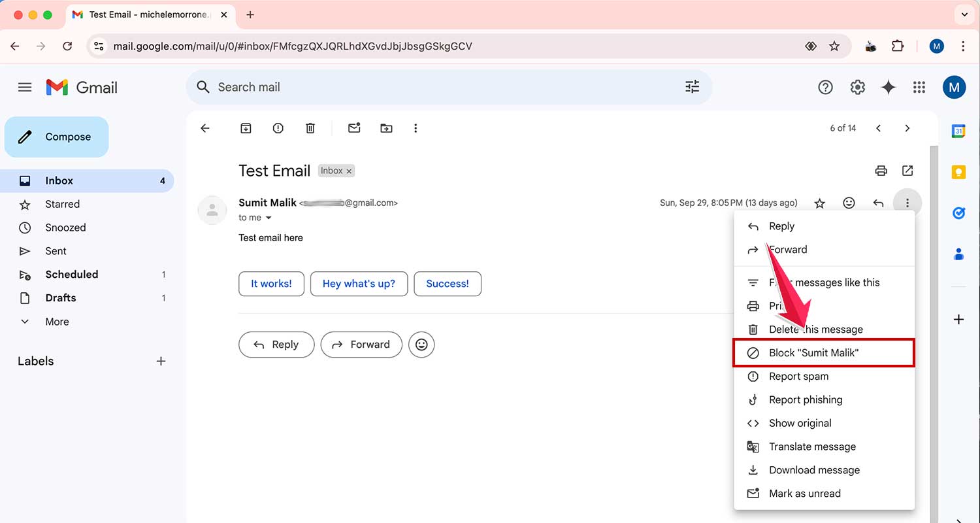980x523 pixels.
Task: Star the Test Email message
Action: (819, 203)
